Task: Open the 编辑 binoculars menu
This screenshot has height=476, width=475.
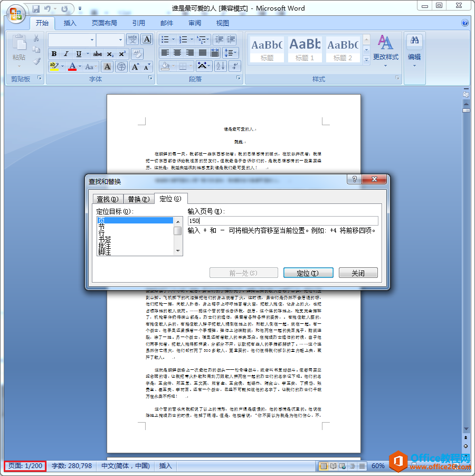Action: 414,50
